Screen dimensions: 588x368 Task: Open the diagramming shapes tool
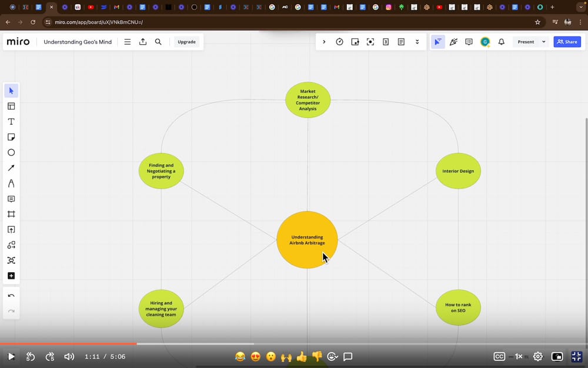pyautogui.click(x=11, y=245)
